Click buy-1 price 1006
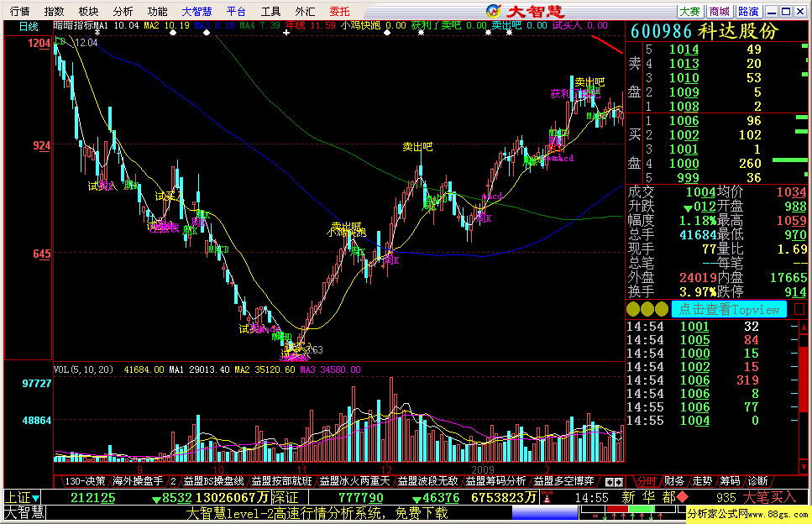812x524 pixels. point(684,121)
